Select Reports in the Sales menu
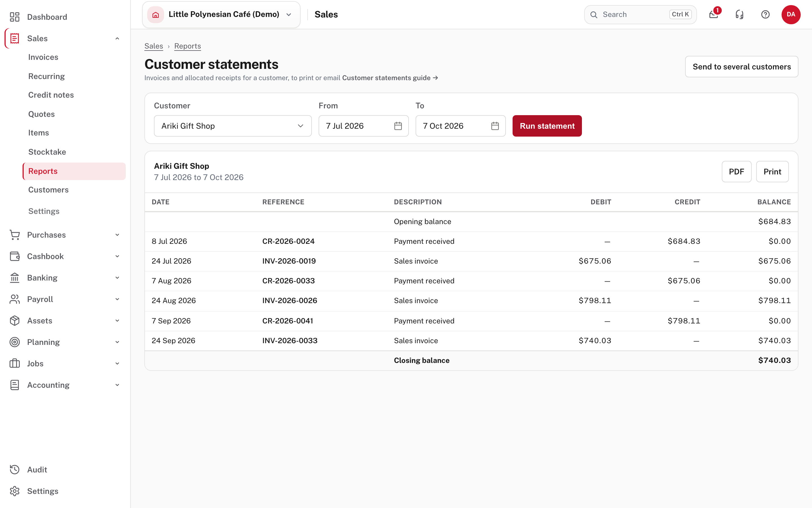The height and width of the screenshot is (508, 812). (x=74, y=171)
